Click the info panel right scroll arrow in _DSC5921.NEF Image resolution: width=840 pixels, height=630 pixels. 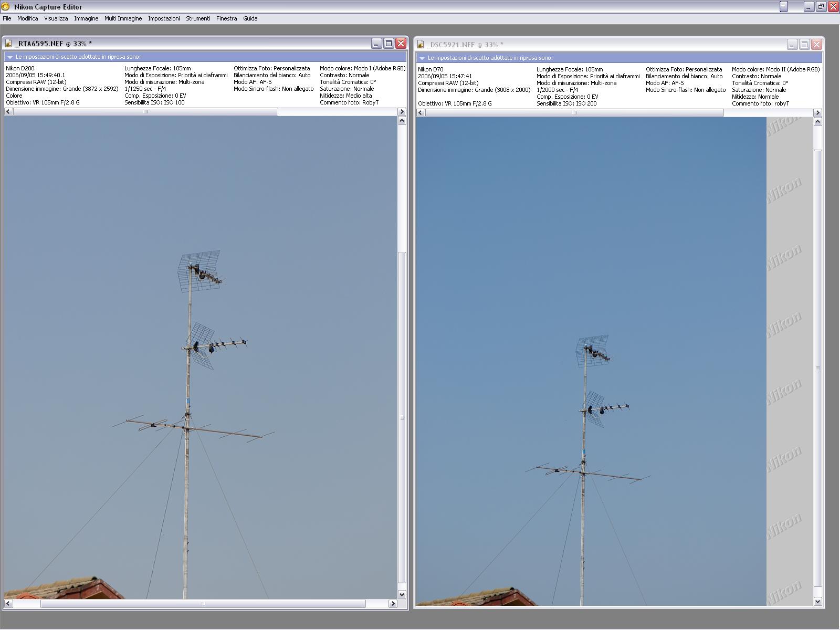click(x=817, y=113)
